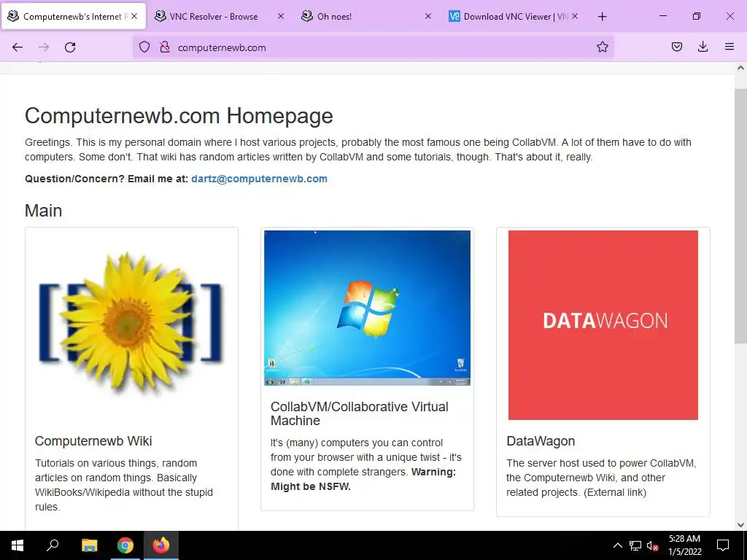Open taskbar search
Screen dimensions: 747x560
point(53,545)
